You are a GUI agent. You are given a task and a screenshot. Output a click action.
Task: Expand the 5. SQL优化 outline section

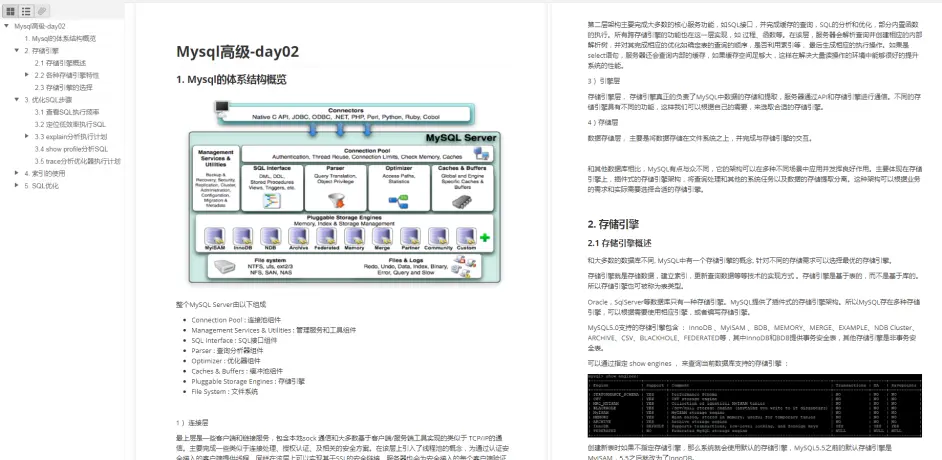pyautogui.click(x=17, y=186)
